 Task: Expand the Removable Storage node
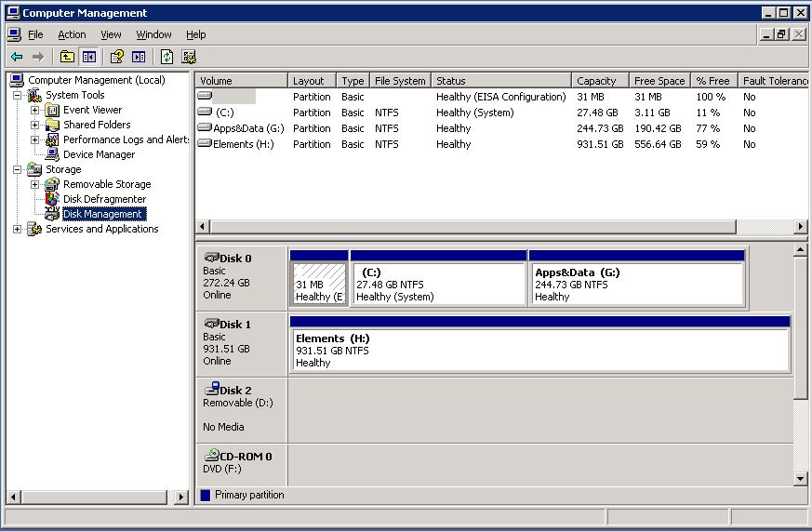click(34, 184)
